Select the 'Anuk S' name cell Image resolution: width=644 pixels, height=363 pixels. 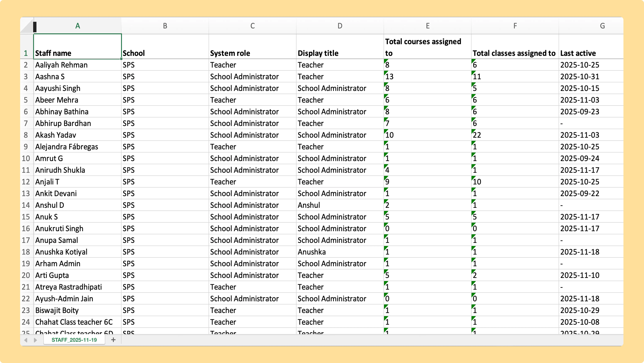pos(78,217)
